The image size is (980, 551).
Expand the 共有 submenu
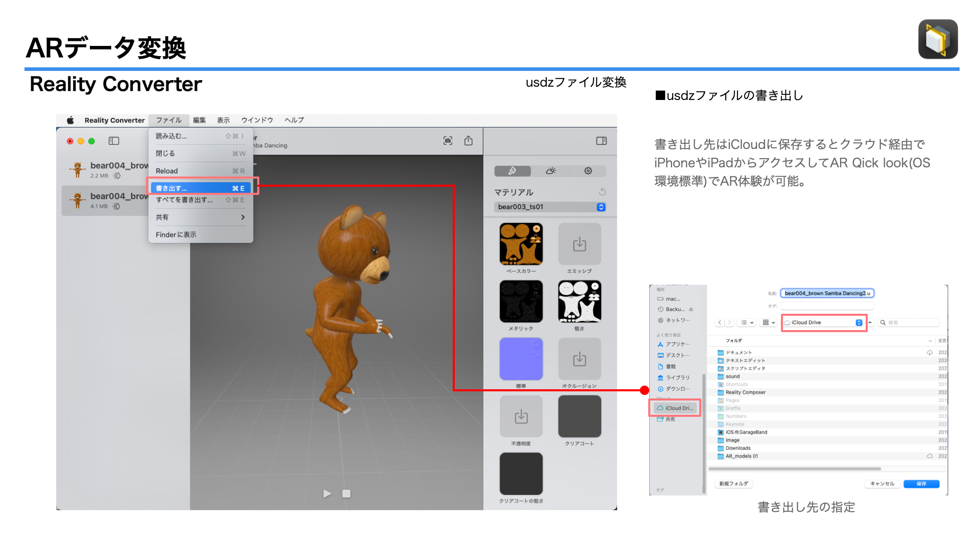coord(201,217)
